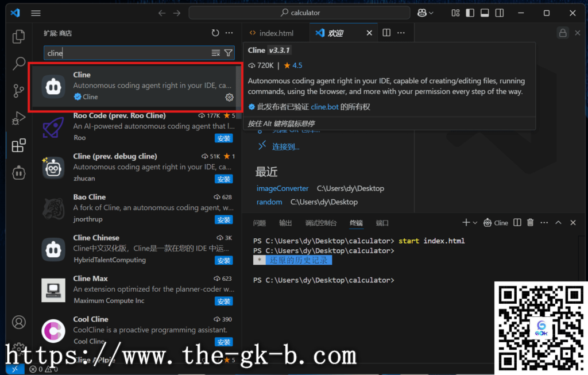Split the editor to the right

tap(386, 33)
